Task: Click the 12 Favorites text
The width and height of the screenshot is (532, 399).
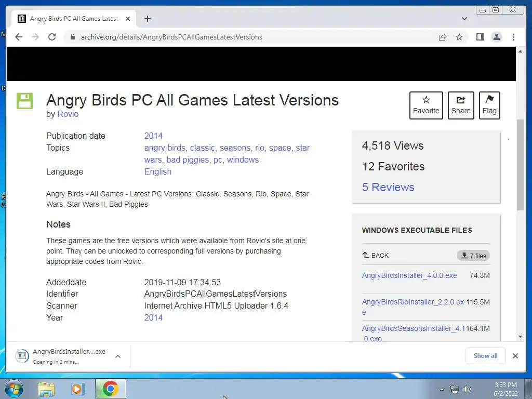Action: tap(393, 167)
